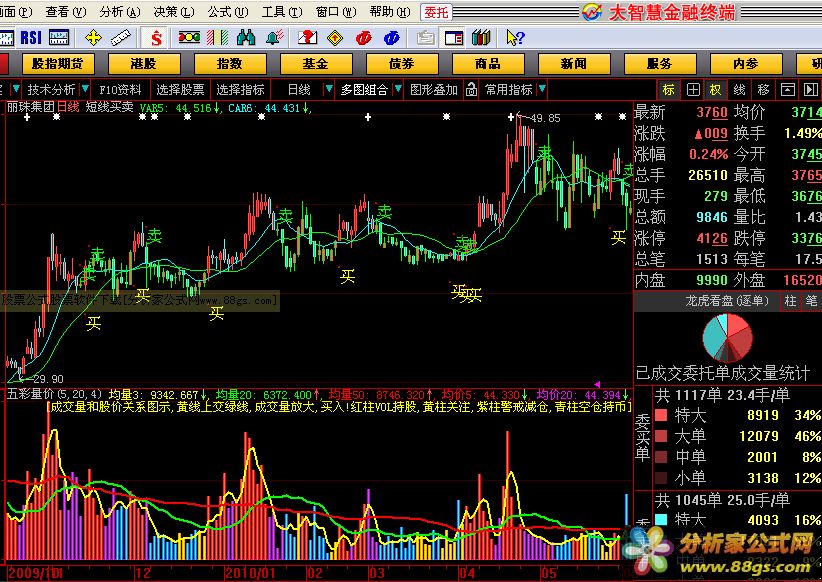Click the red dollar sign icon
This screenshot has height=582, width=822.
click(156, 38)
